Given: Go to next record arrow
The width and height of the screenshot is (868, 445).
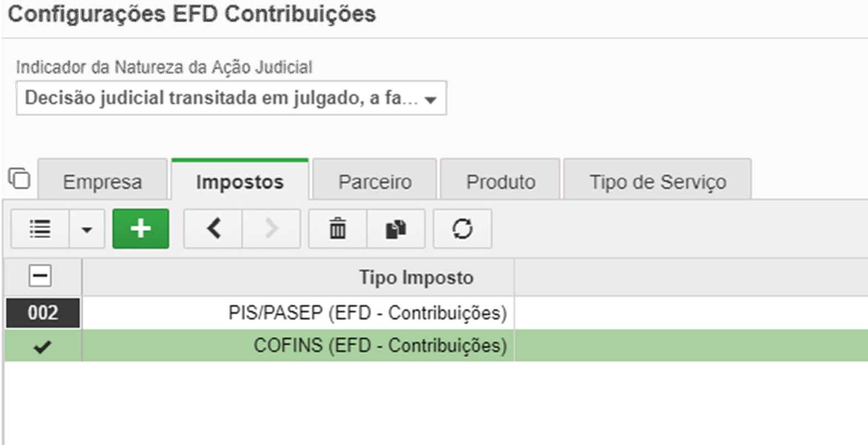Looking at the screenshot, I should [x=271, y=229].
